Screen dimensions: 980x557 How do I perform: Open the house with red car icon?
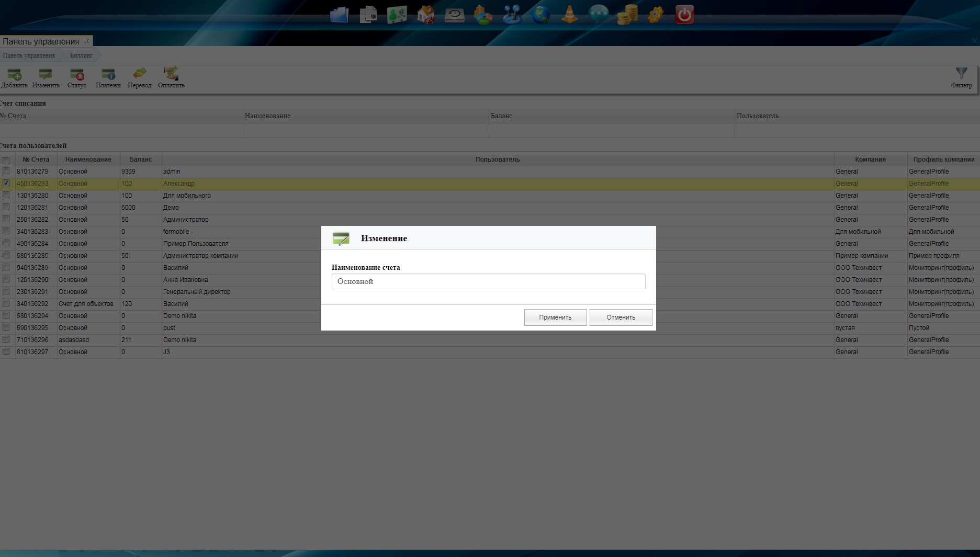pyautogui.click(x=426, y=14)
